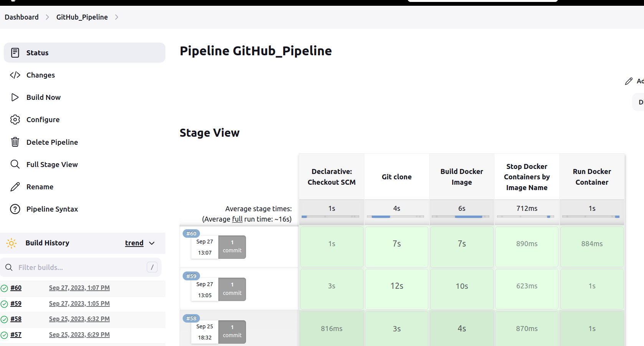
Task: Expand the GitHub_Pipeline breadcrumb chevron
Action: click(x=117, y=17)
